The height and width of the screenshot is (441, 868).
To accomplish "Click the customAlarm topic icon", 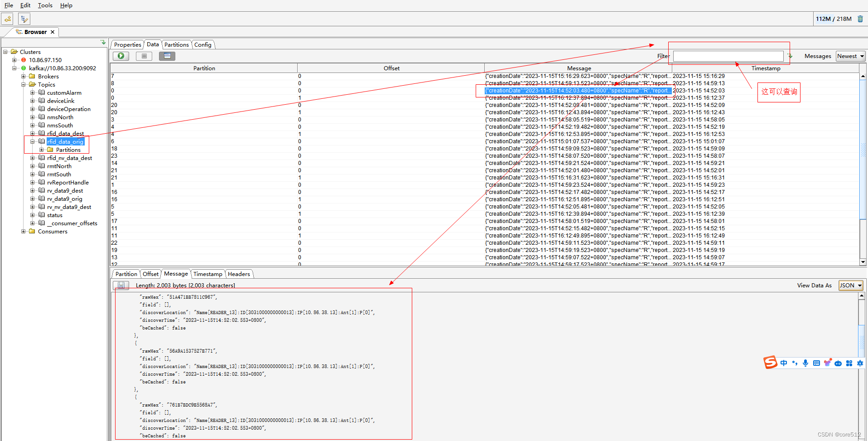I will pos(42,92).
